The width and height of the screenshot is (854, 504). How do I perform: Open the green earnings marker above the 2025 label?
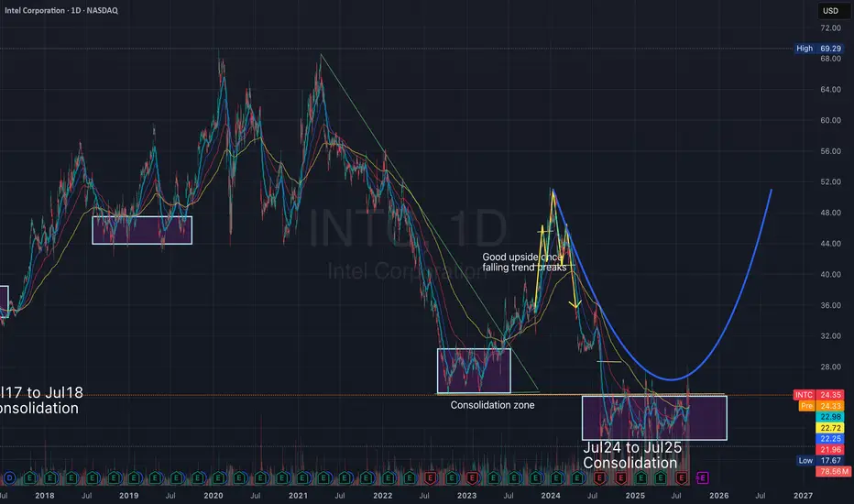click(x=640, y=477)
